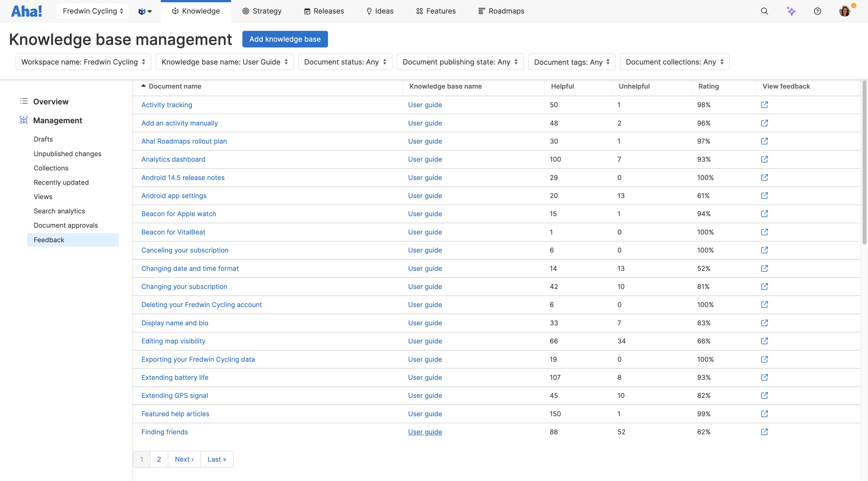Sort by the Document name column header

175,86
